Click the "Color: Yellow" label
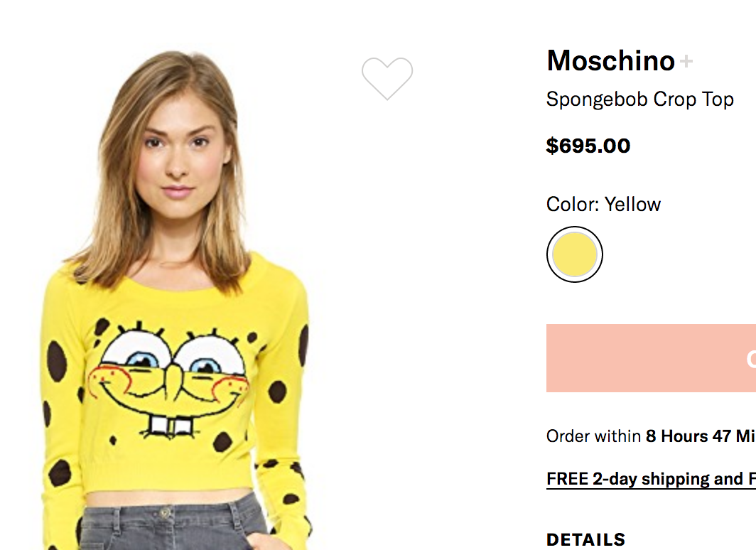Screen dimensions: 756x550 (x=603, y=205)
